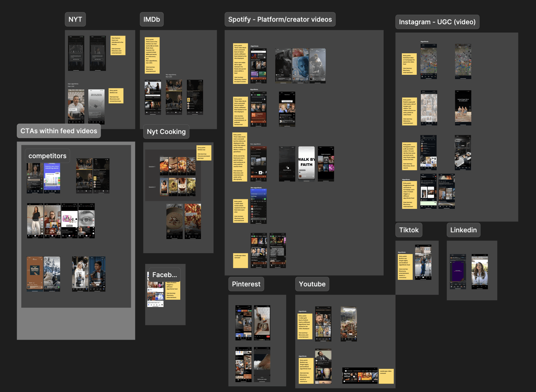
Task: Click the Facebook section sticky note
Action: [173, 290]
